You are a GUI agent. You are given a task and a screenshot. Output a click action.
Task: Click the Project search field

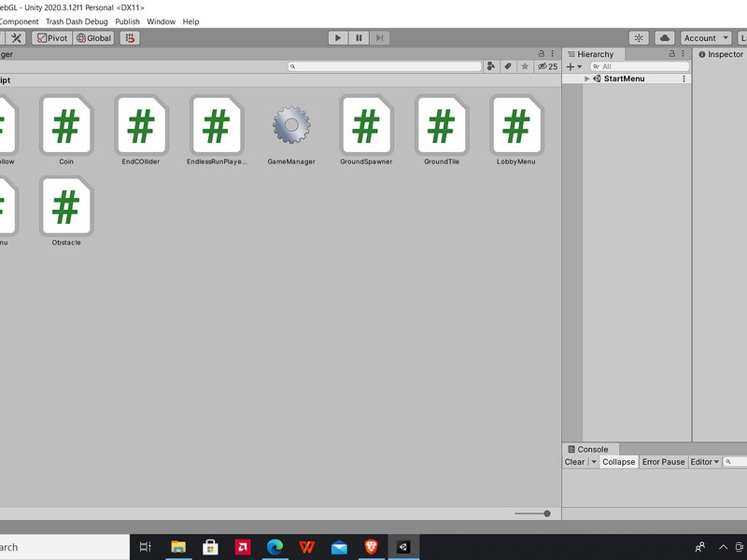(x=385, y=66)
